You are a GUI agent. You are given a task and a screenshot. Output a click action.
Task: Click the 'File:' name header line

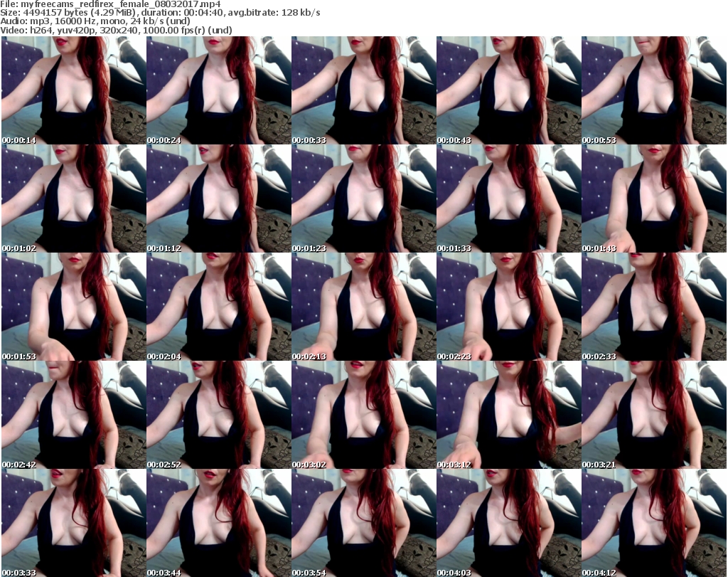pos(110,4)
